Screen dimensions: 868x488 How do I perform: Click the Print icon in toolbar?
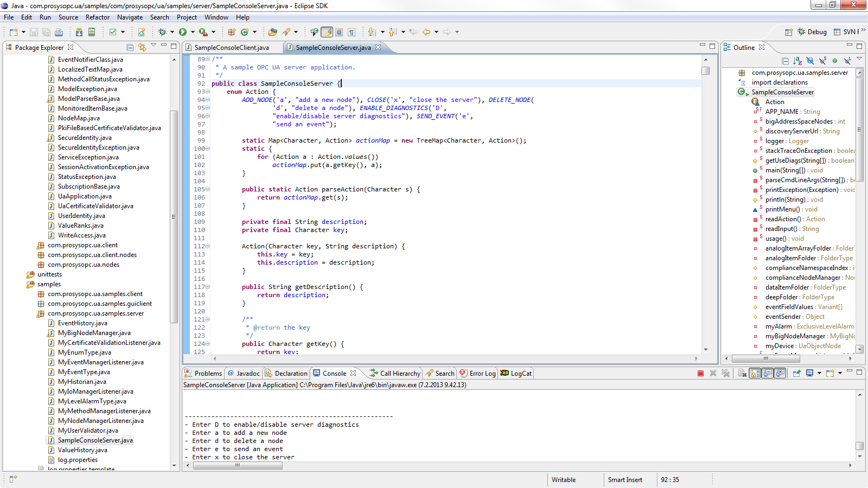click(x=59, y=32)
